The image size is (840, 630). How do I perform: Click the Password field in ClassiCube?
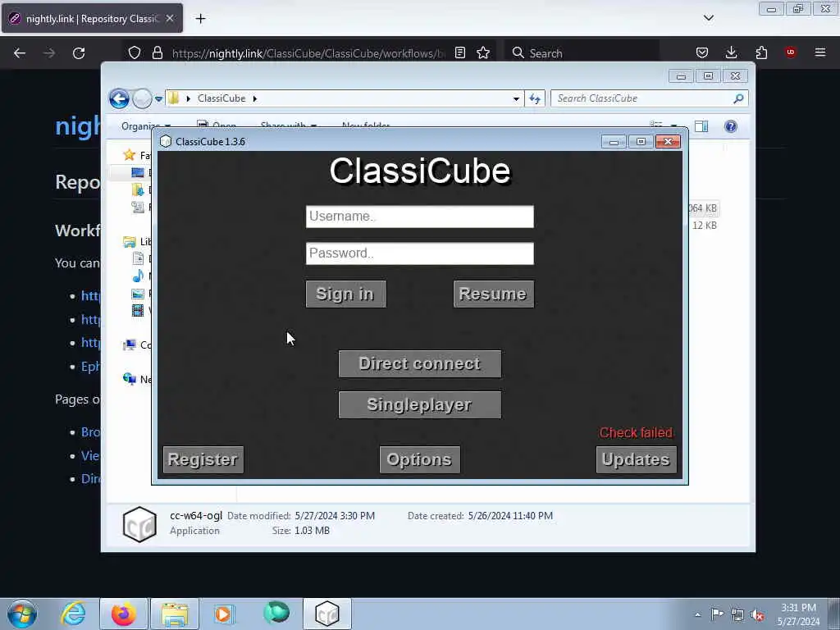point(419,253)
